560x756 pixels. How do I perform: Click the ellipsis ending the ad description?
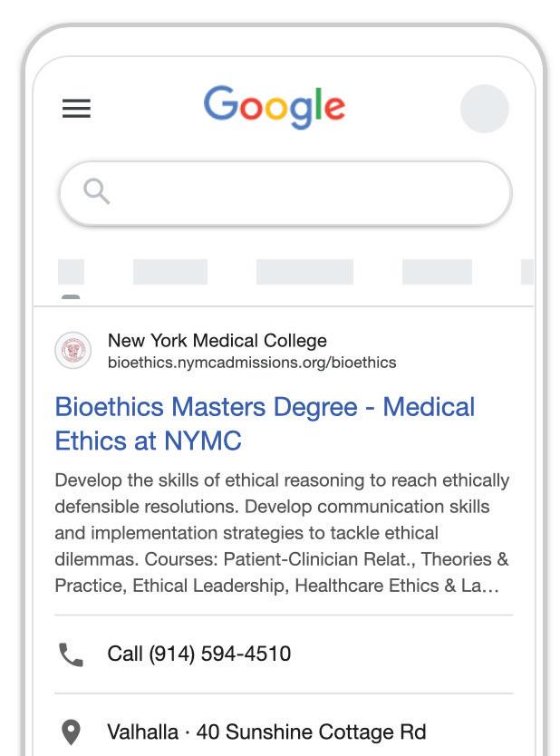(x=490, y=586)
